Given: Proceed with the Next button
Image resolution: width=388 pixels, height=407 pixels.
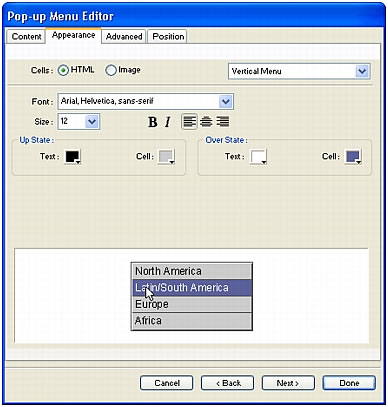Looking at the screenshot, I should [288, 383].
